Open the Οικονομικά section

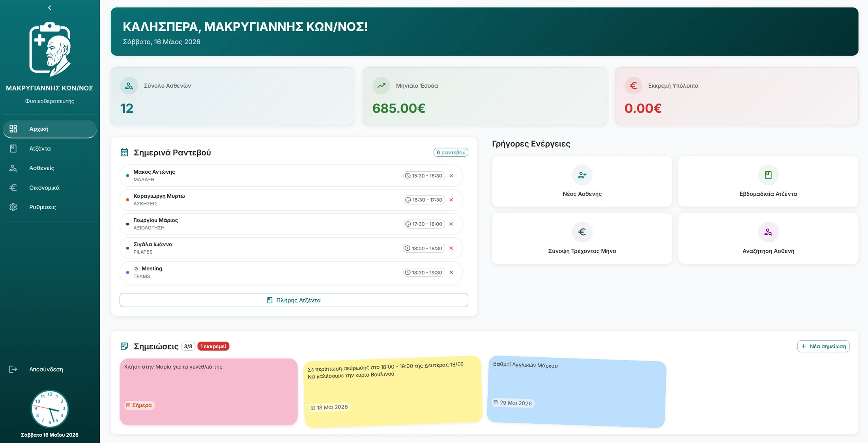[50, 188]
